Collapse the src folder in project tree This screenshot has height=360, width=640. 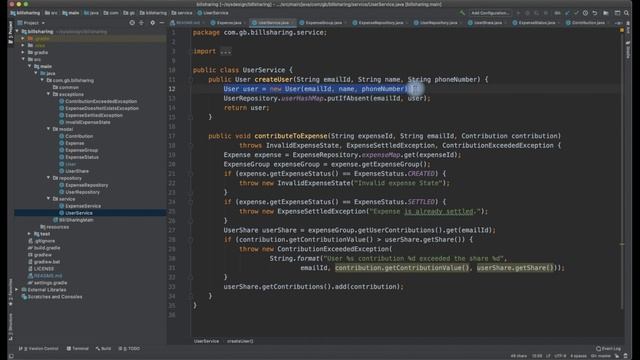tap(23, 59)
